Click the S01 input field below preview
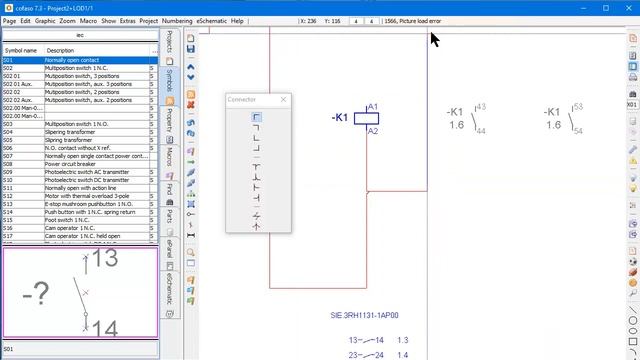Viewport: 640px width, 360px height. [x=80, y=349]
